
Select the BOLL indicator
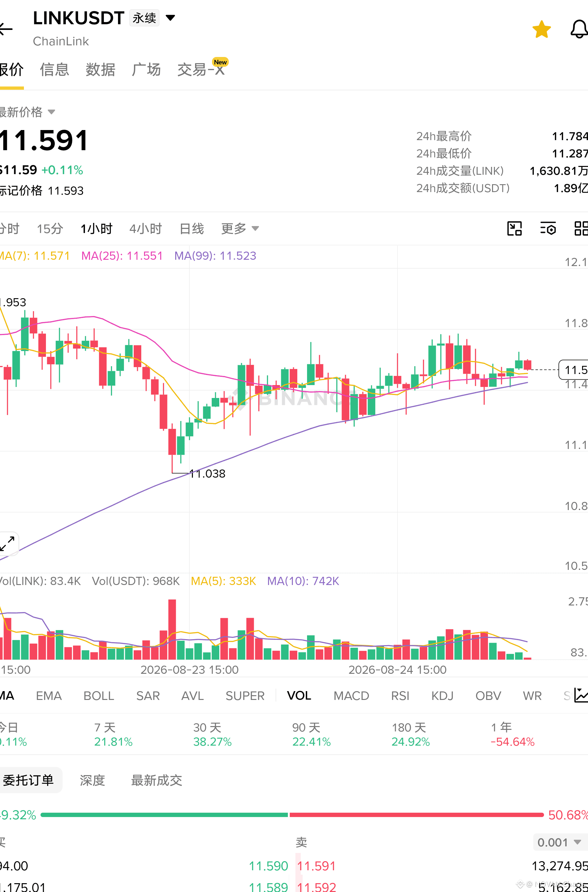[98, 696]
